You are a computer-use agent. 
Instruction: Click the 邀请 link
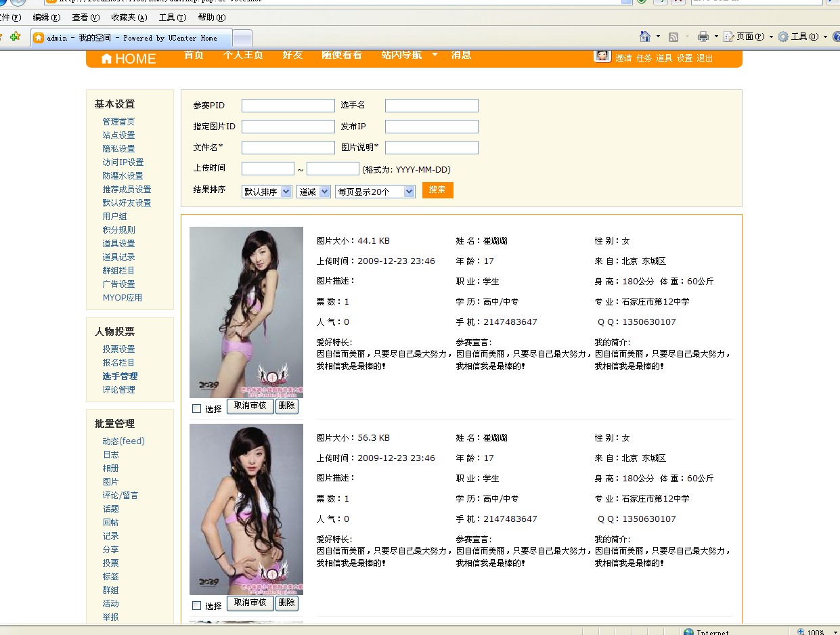(x=623, y=58)
